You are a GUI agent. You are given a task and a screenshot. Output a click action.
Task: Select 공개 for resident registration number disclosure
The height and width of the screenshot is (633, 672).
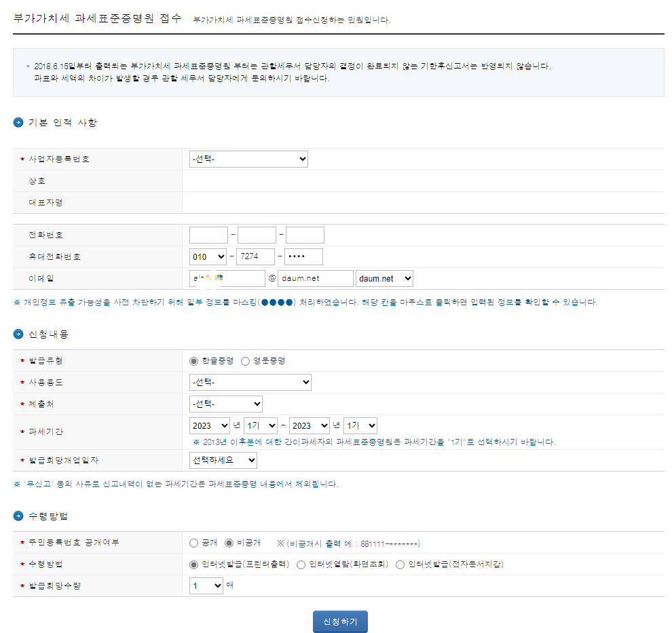tap(193, 543)
